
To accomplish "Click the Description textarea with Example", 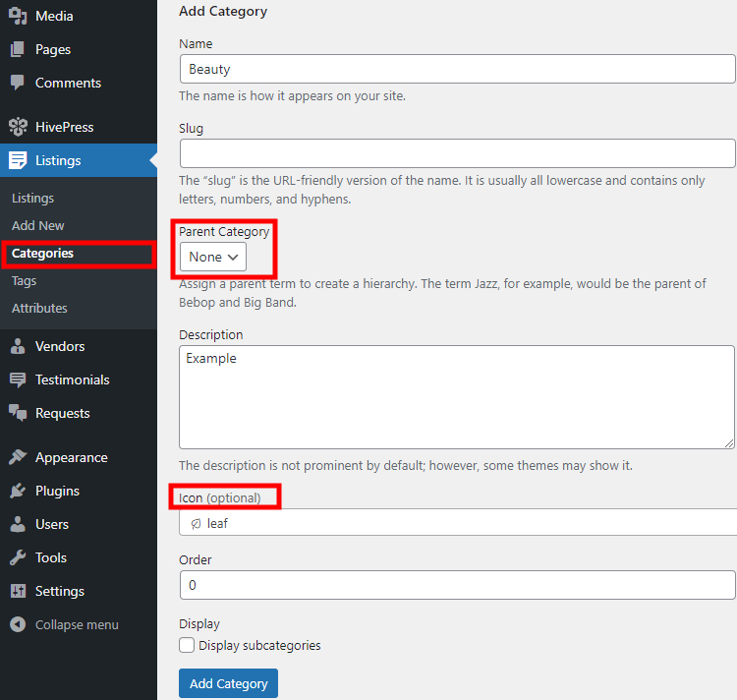I will click(x=456, y=397).
